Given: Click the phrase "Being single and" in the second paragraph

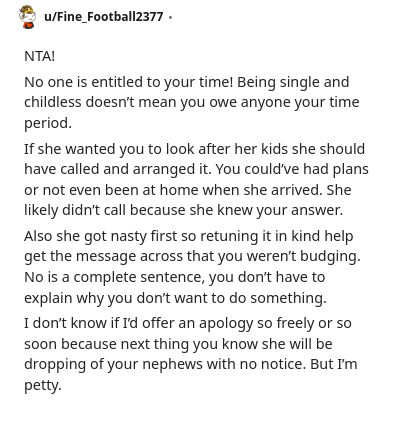Looking at the screenshot, I should click(293, 82).
